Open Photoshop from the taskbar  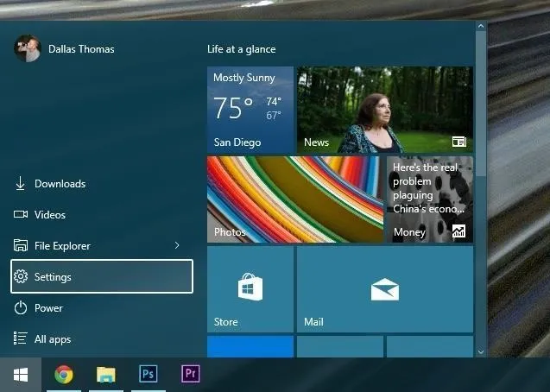tap(148, 374)
